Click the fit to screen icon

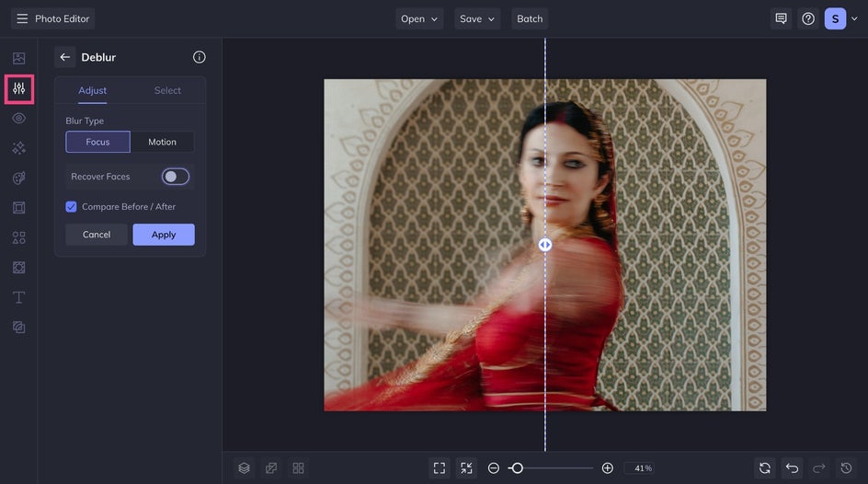[x=440, y=468]
